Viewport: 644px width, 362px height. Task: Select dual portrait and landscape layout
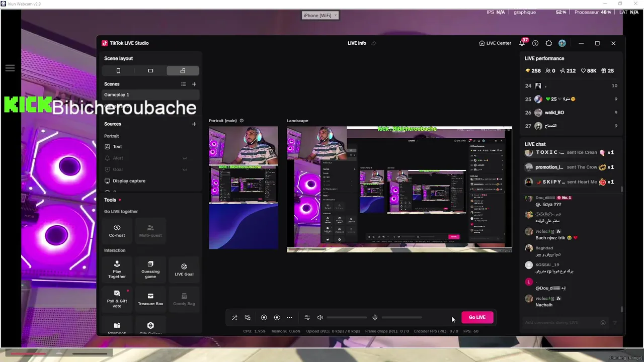[x=183, y=71]
